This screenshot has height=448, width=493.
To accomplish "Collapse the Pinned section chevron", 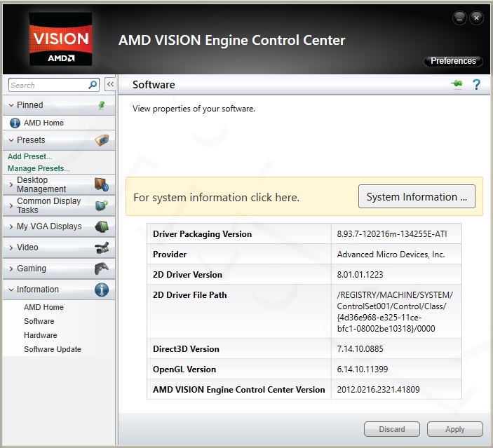I will click(11, 105).
